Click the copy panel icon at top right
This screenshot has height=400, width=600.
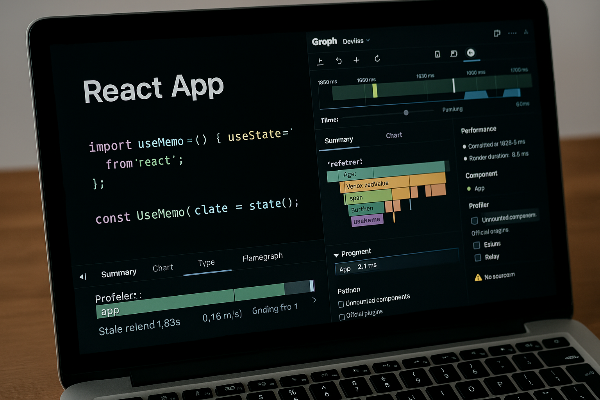(x=497, y=34)
